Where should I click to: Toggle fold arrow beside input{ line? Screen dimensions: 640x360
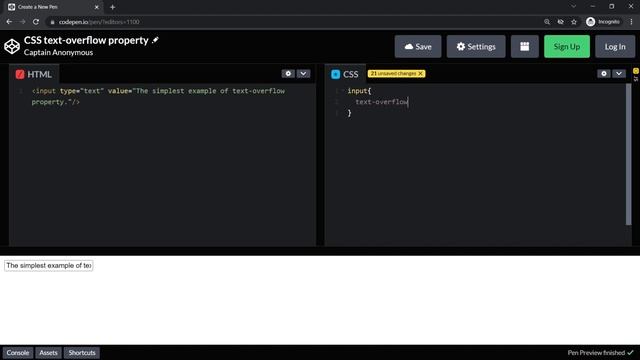[x=343, y=91]
